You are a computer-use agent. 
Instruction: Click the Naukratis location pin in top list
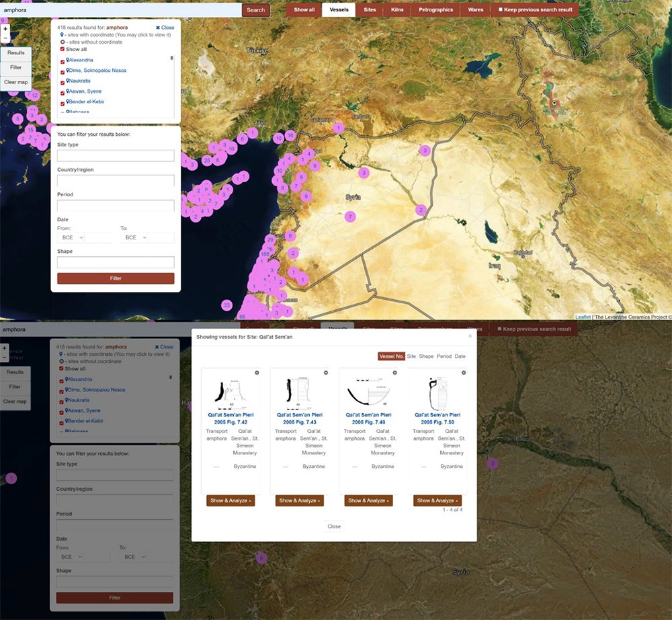(68, 81)
